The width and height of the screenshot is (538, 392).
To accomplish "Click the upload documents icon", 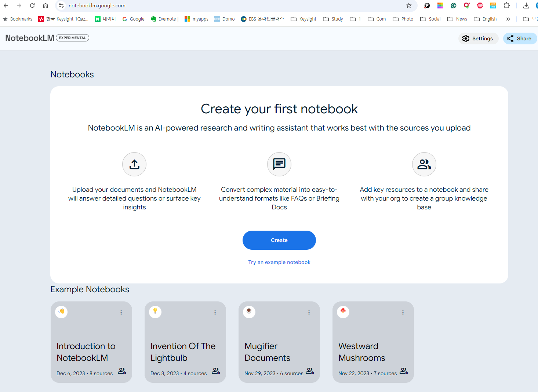I will point(134,164).
